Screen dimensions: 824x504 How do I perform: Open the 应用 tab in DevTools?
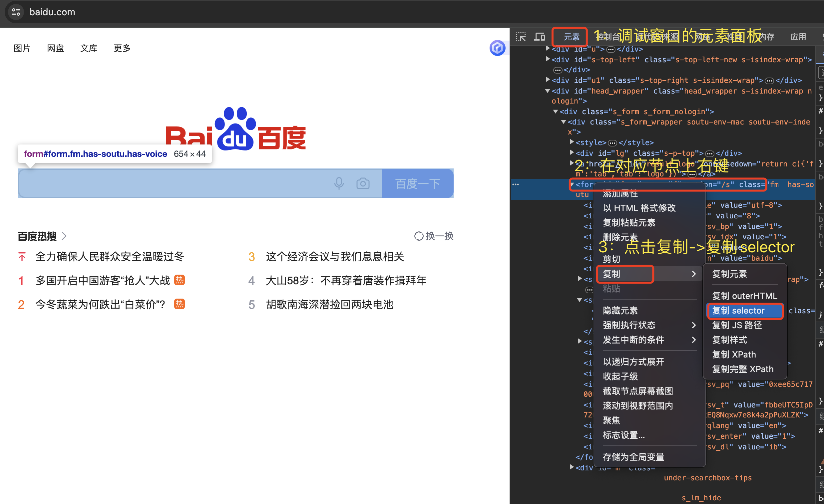tap(798, 37)
